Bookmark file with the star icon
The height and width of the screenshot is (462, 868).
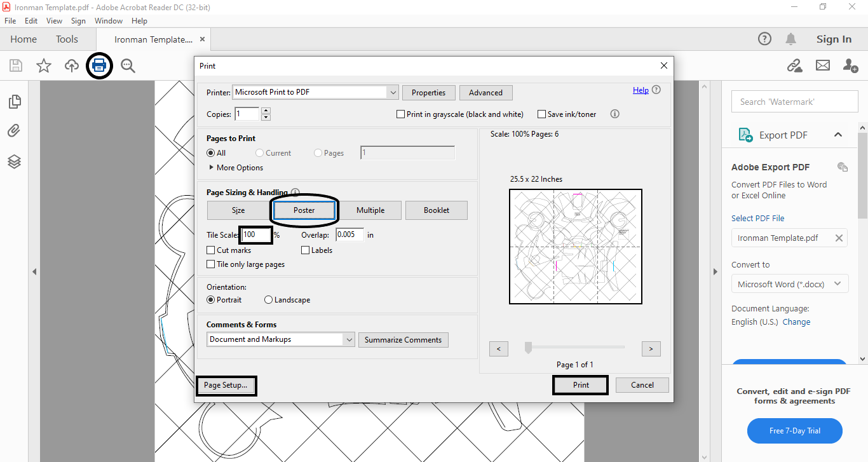[44, 65]
